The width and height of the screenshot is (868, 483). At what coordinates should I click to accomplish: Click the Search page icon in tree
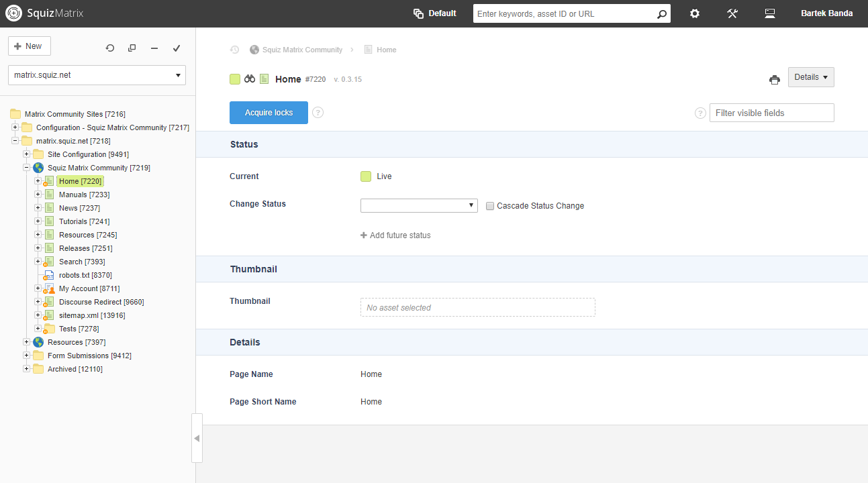[x=49, y=262]
